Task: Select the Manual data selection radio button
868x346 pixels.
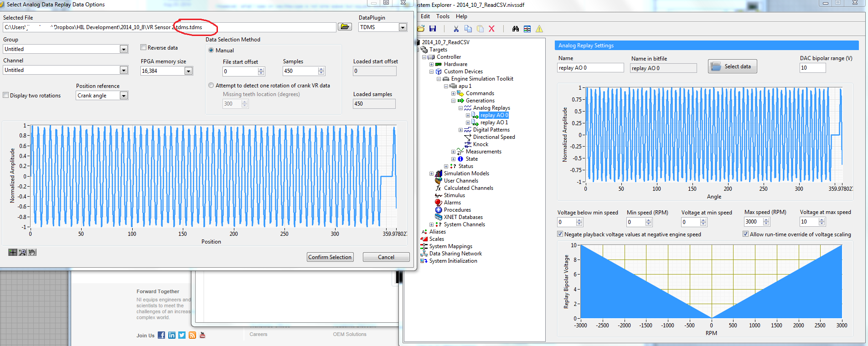Action: tap(211, 50)
